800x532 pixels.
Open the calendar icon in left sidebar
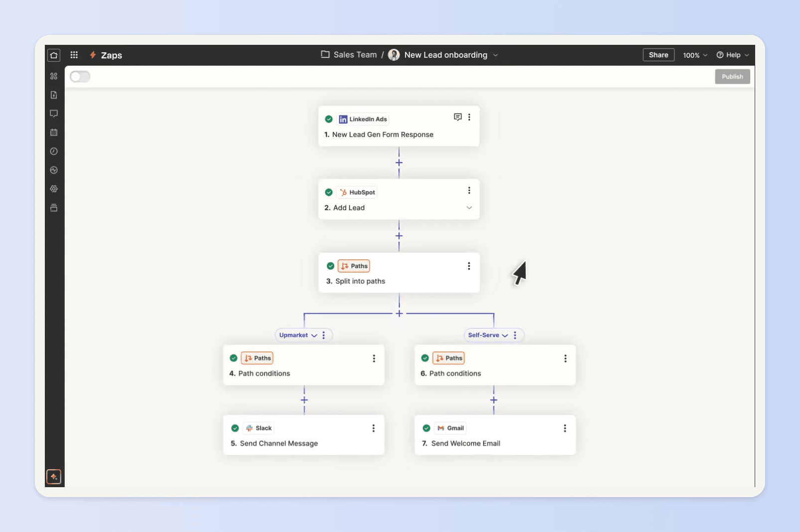pyautogui.click(x=54, y=133)
